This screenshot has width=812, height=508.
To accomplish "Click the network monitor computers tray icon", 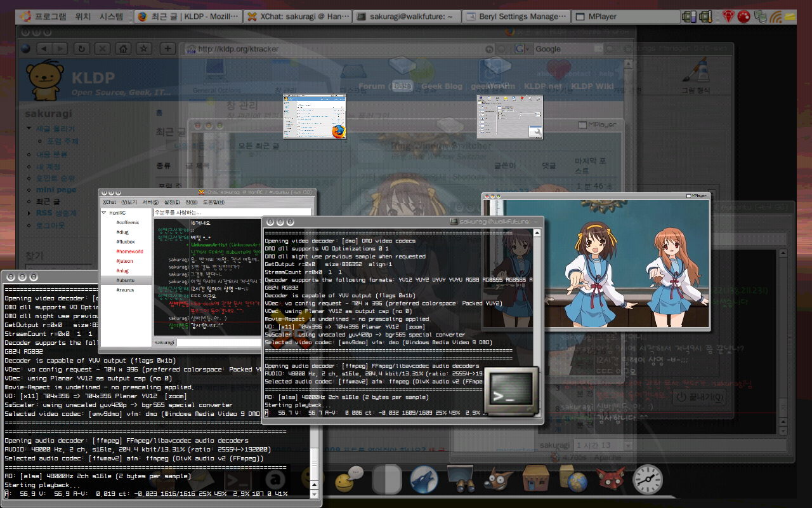I will tap(759, 17).
